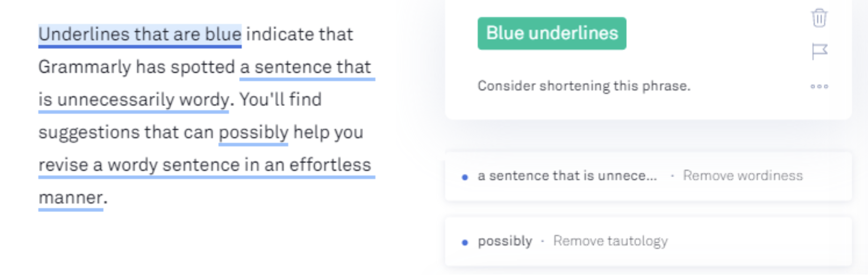This screenshot has height=276, width=868.
Task: Click the blue dot beside 'a sentence that is unnece...'
Action: coord(465,177)
